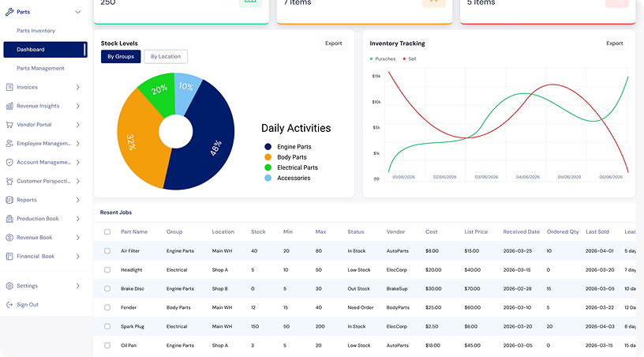Click the Vendor Portal cart icon
Viewport: 644px width, 357px height.
[x=9, y=125]
